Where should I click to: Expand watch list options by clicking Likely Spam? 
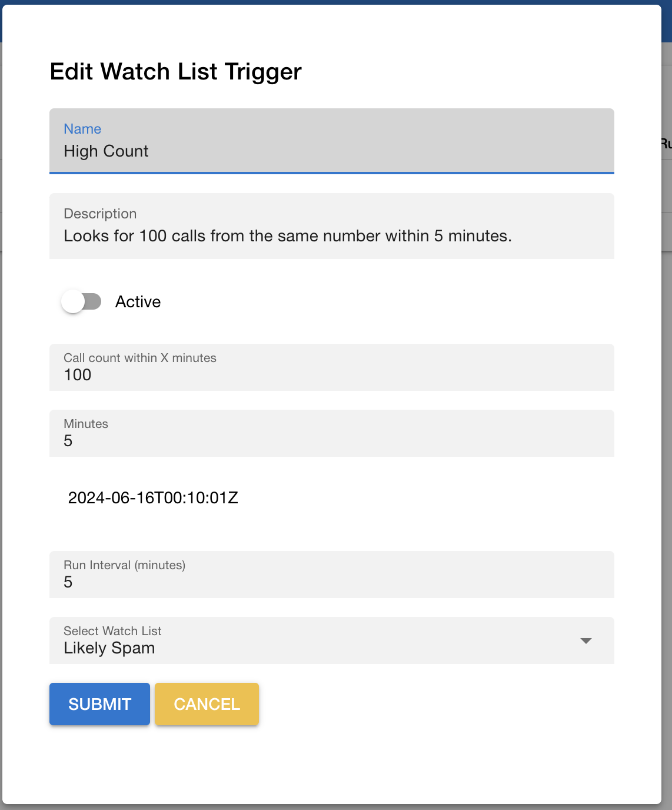[109, 648]
